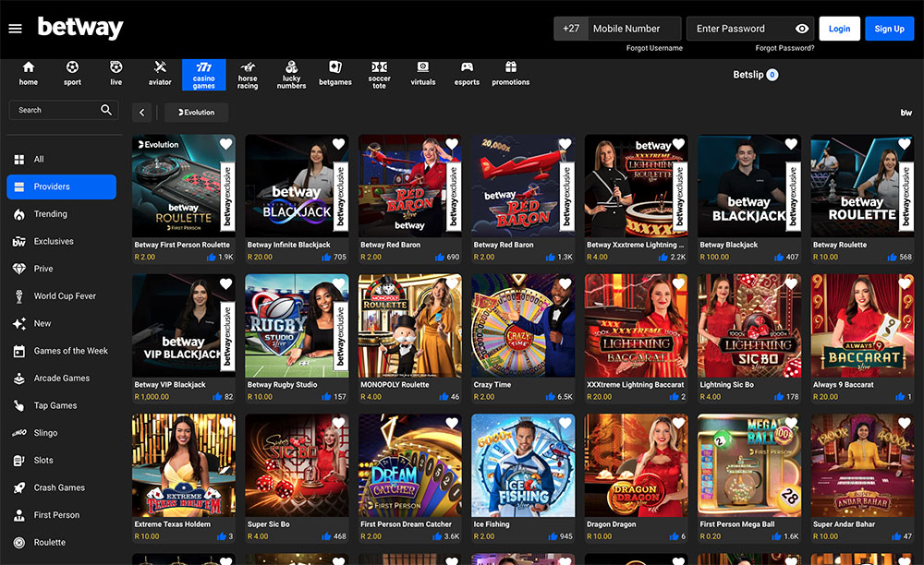The height and width of the screenshot is (565, 924).
Task: Favorite Betway Infinite Blackjack heart
Action: point(338,144)
